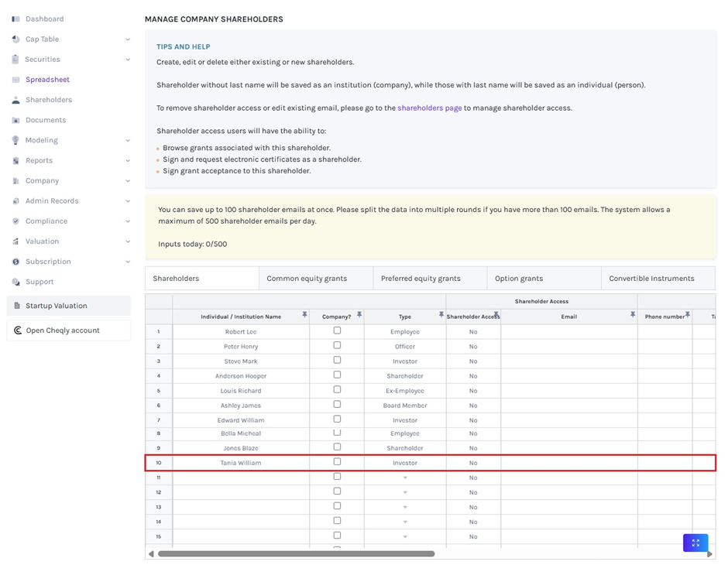The width and height of the screenshot is (728, 565).
Task: Click the Documents folder icon
Action: click(x=15, y=120)
